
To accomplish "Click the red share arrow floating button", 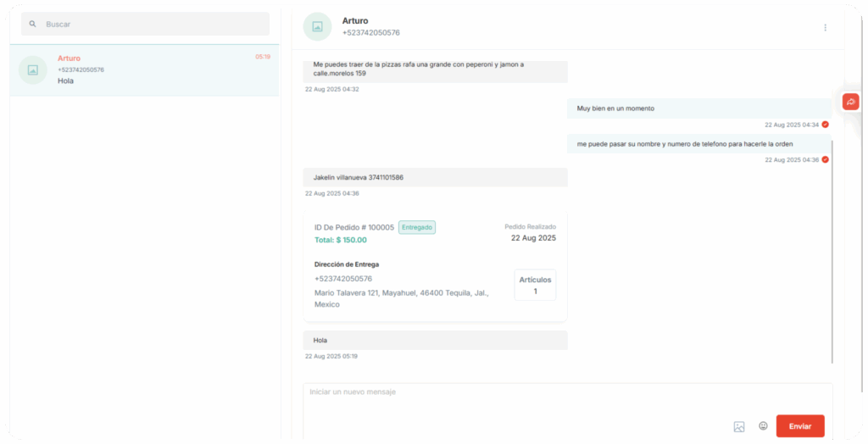I will [x=850, y=102].
